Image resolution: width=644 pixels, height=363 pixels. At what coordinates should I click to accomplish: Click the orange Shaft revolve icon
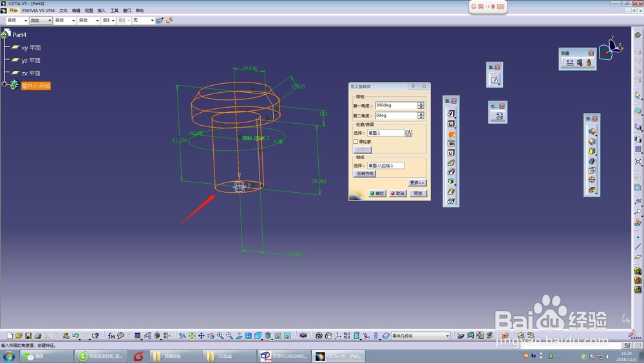click(x=451, y=134)
